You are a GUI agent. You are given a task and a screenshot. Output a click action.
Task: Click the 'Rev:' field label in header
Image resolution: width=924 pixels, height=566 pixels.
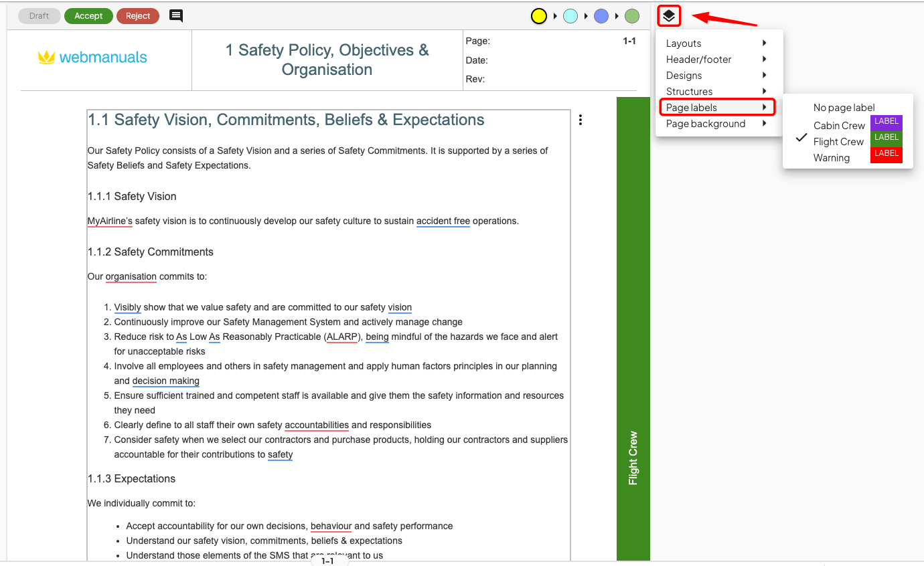475,80
